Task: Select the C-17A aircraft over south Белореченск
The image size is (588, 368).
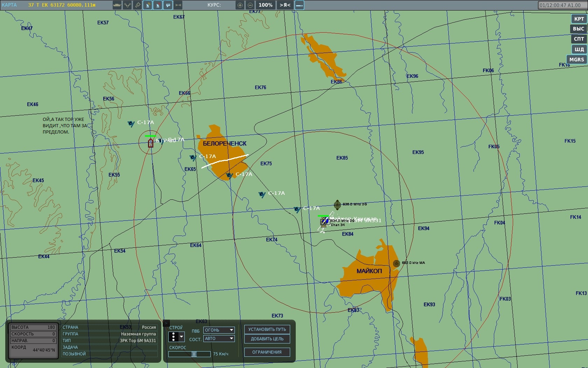Action: coord(229,175)
